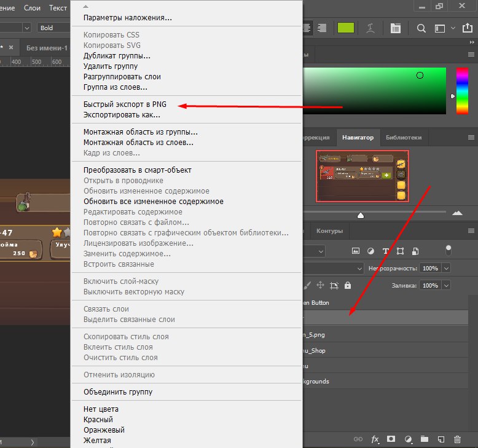
Task: Create new fill or adjustment layer
Action: coord(408,439)
